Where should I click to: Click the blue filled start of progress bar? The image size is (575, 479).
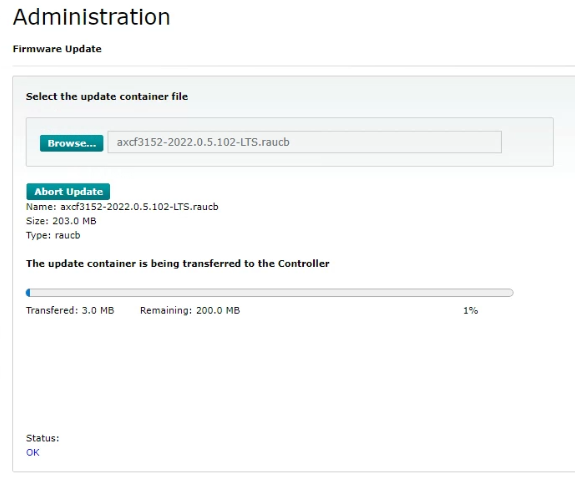(x=28, y=293)
